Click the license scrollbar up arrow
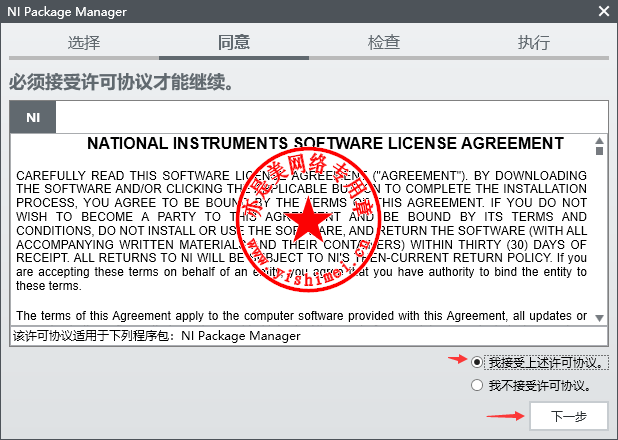The image size is (618, 440). [x=599, y=141]
